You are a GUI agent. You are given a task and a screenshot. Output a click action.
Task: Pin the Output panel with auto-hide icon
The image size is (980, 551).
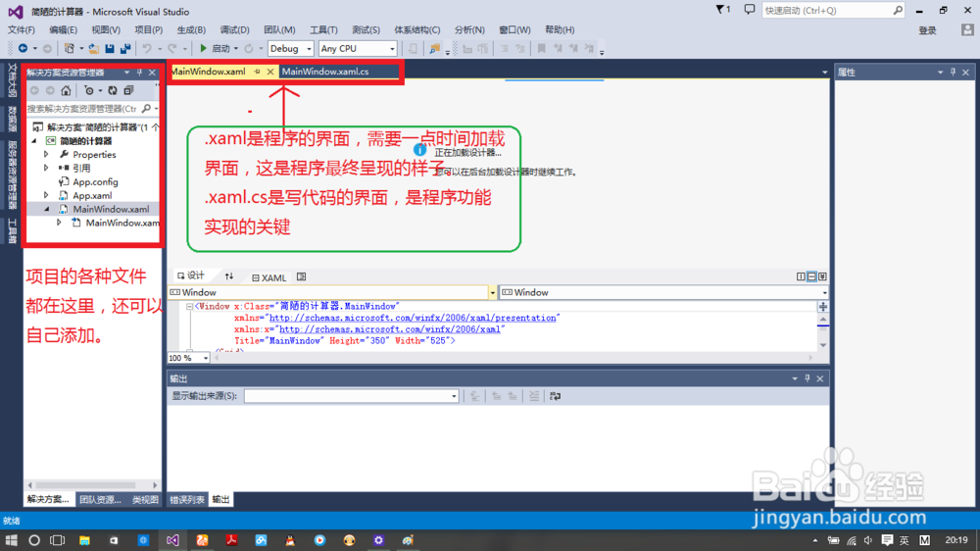(807, 378)
